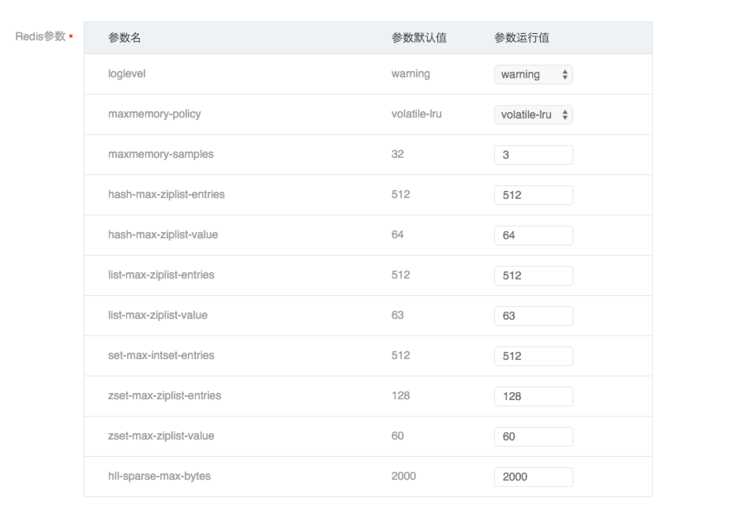Viewport: 750px width, 520px height.
Task: Open the loglevel running value dropdown
Action: [533, 75]
